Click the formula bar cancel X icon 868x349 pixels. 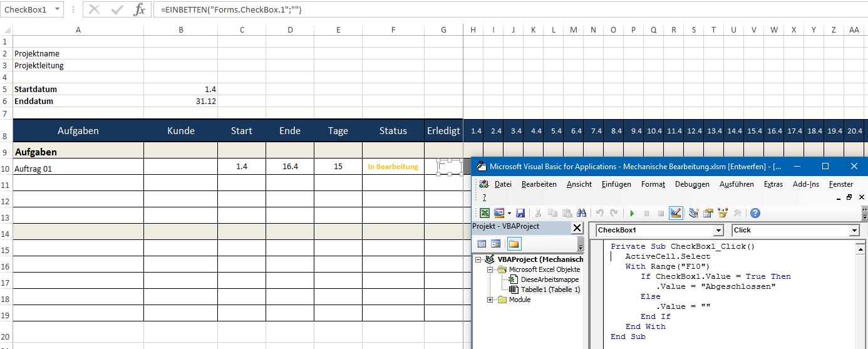94,10
